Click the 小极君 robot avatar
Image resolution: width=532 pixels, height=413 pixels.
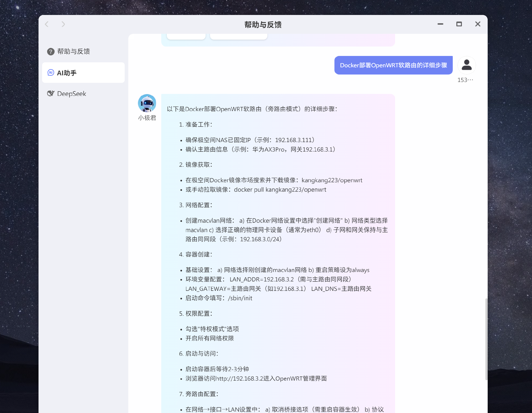[x=147, y=103]
